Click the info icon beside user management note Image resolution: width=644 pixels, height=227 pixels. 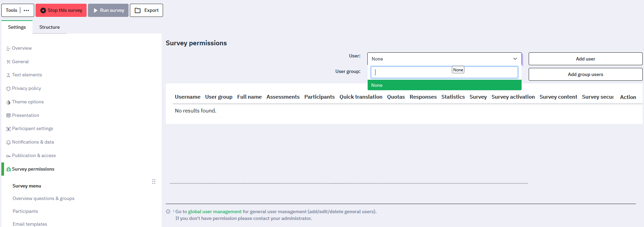168,212
